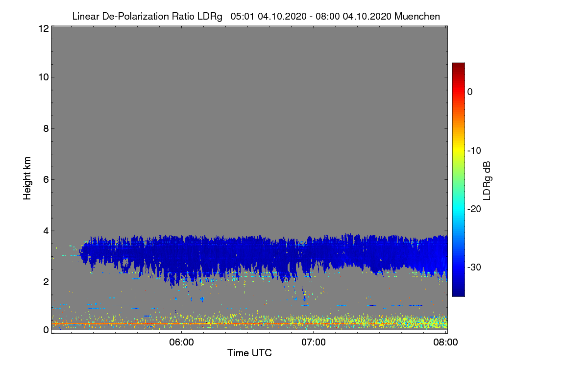The width and height of the screenshot is (588, 392).
Task: Click the 8 km height tick label
Action: pyautogui.click(x=45, y=128)
